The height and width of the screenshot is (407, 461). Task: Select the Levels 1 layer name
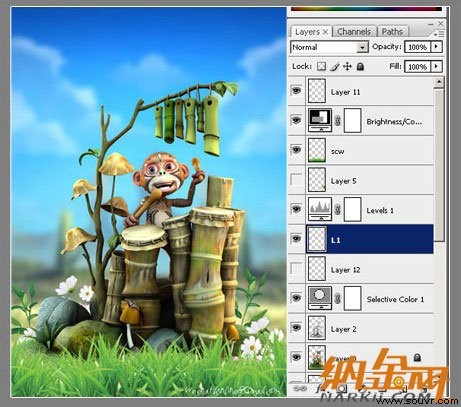point(380,211)
